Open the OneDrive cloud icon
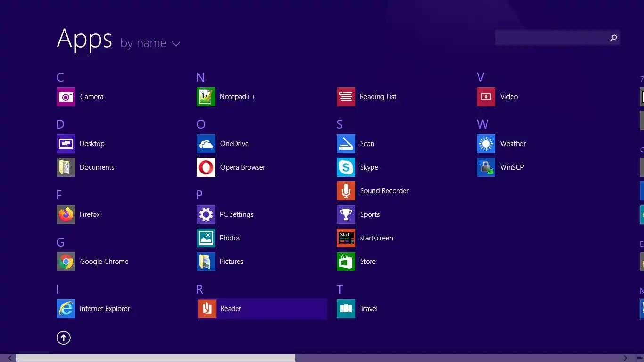644x362 pixels. tap(206, 144)
